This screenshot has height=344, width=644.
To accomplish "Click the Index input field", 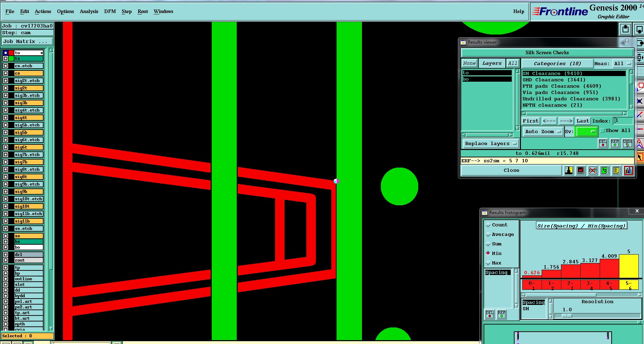I will (x=623, y=121).
